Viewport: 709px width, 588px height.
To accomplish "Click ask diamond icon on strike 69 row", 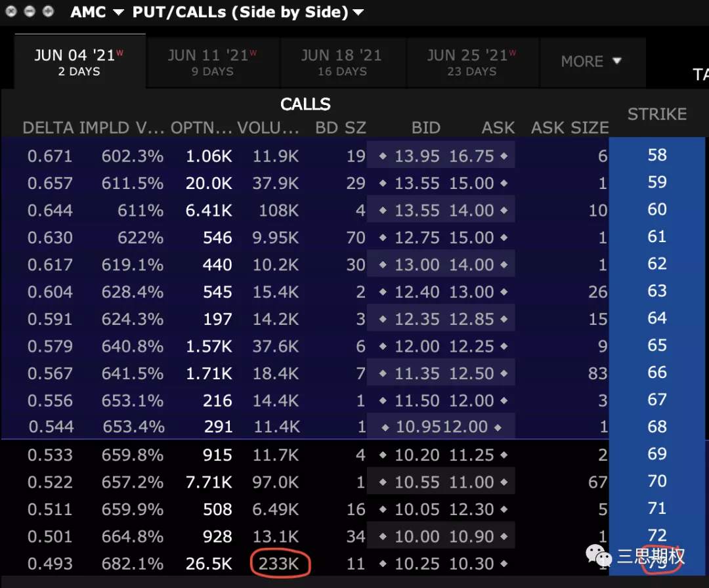I will (x=504, y=455).
